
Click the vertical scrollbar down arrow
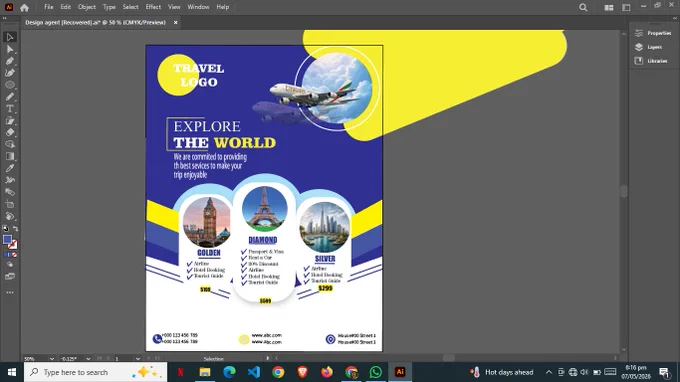(624, 349)
